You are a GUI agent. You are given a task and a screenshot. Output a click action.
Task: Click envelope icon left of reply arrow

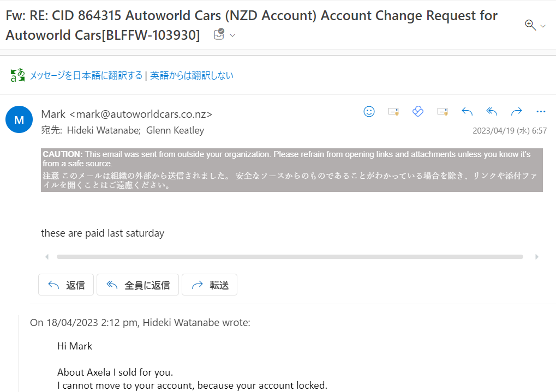click(x=443, y=112)
